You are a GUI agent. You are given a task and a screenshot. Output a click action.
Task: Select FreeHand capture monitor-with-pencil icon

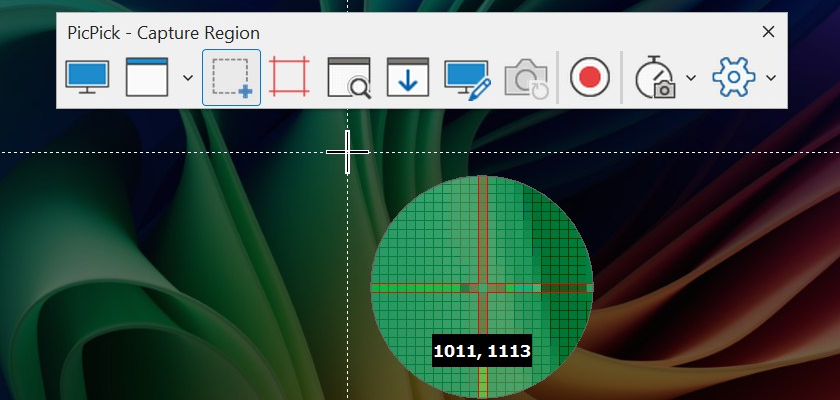(x=468, y=80)
